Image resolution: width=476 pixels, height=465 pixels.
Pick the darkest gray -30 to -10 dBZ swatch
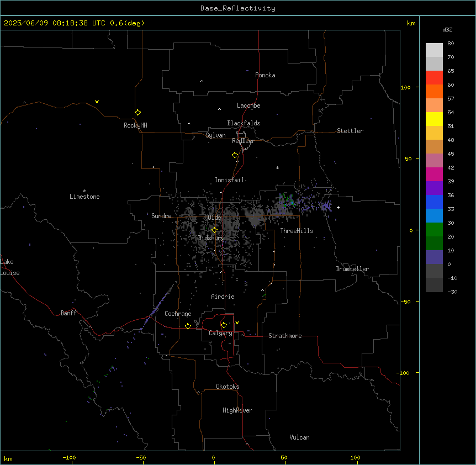click(434, 285)
